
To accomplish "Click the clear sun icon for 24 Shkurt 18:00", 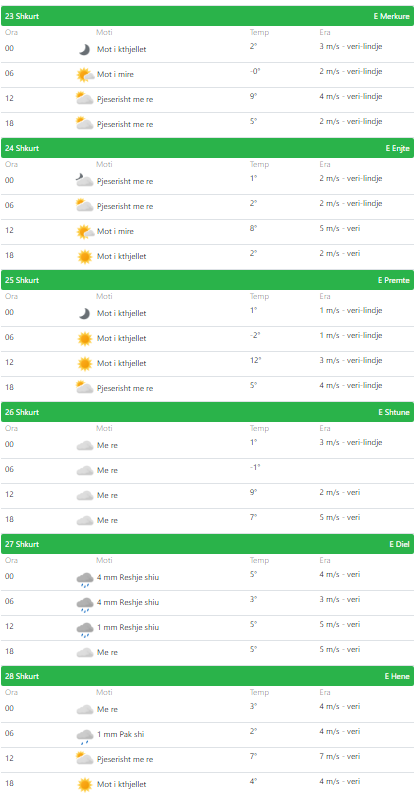I will pyautogui.click(x=85, y=257).
